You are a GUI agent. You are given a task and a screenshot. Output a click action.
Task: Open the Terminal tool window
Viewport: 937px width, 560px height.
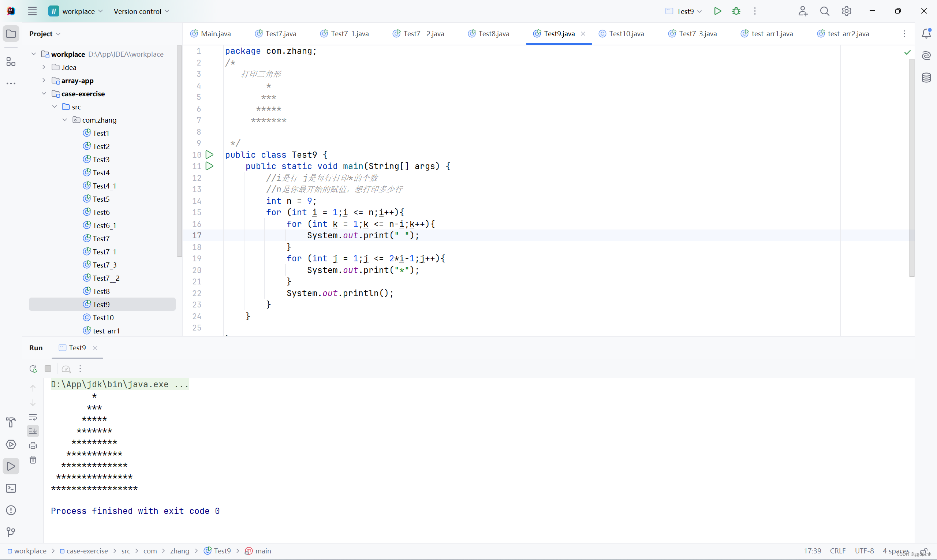click(11, 488)
